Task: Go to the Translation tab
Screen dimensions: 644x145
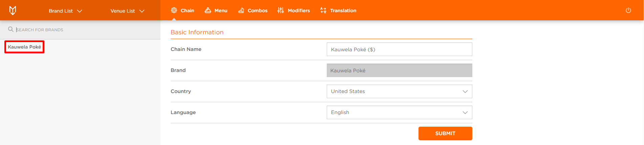Action: coord(338,11)
